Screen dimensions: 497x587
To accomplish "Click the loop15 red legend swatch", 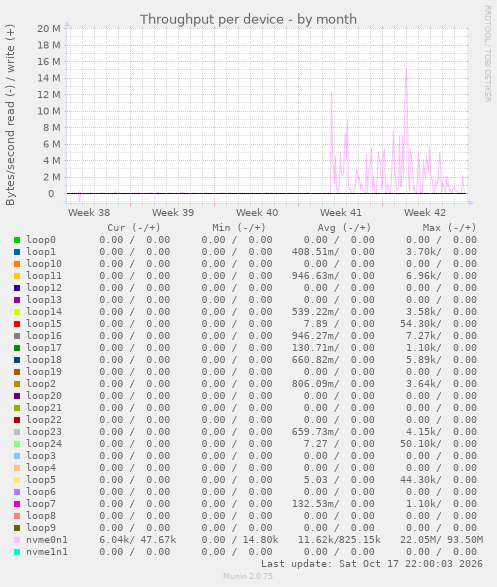I will coord(17,324).
